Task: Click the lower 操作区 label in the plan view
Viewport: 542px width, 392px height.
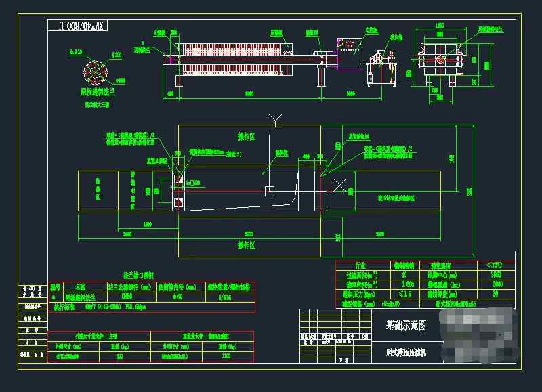Action: click(246, 245)
